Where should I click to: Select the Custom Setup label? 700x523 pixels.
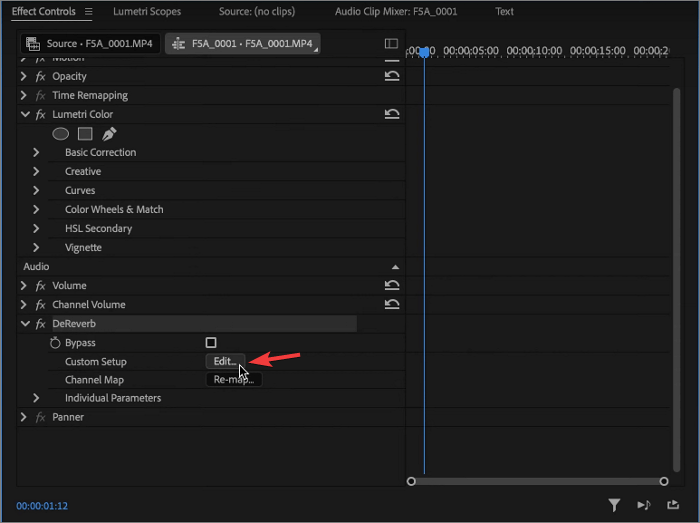coord(96,362)
